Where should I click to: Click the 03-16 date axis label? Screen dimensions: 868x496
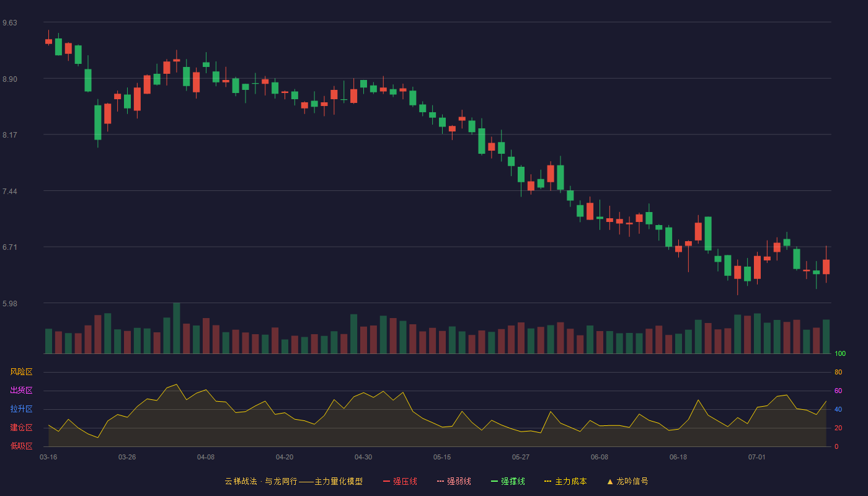[48, 457]
